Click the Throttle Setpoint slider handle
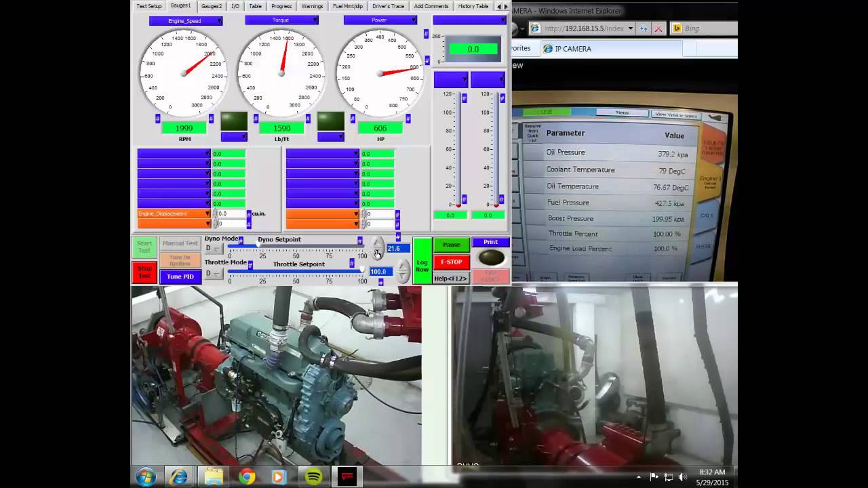The image size is (868, 488). pos(362,271)
